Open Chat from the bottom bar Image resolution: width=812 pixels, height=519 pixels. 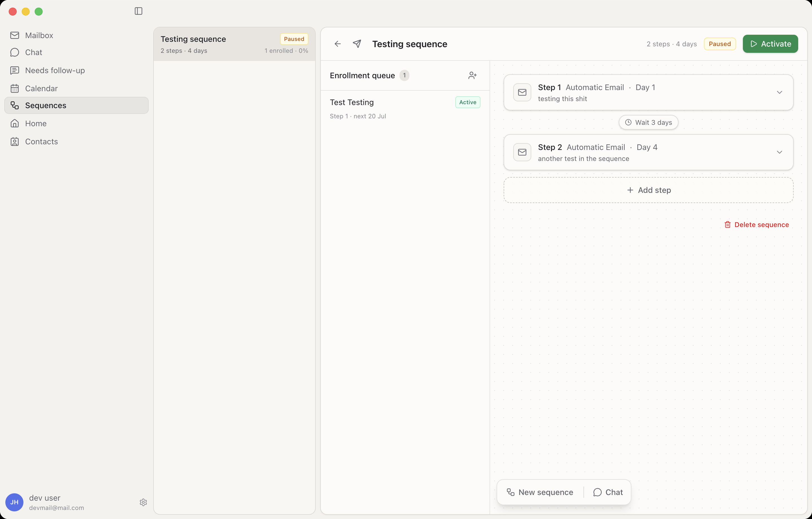click(608, 492)
